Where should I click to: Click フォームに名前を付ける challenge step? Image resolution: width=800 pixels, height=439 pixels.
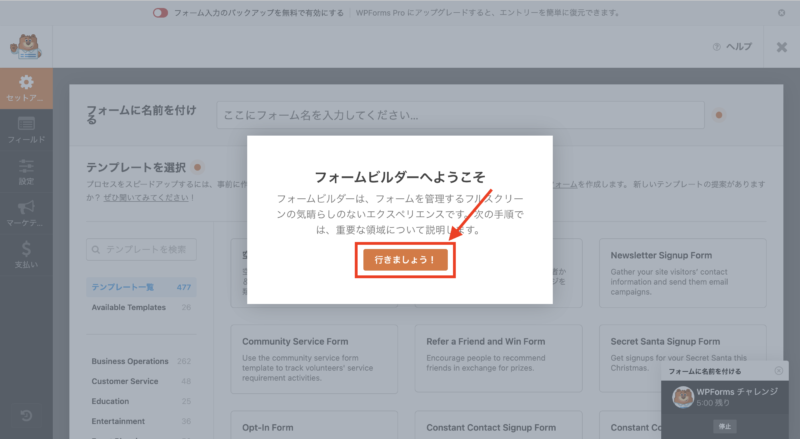[x=705, y=371]
